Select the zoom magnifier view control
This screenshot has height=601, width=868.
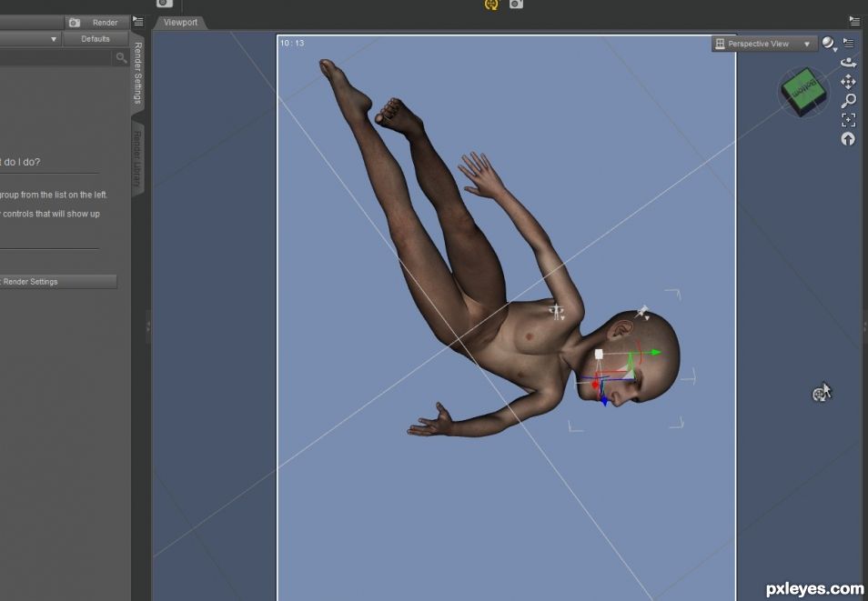tap(848, 101)
